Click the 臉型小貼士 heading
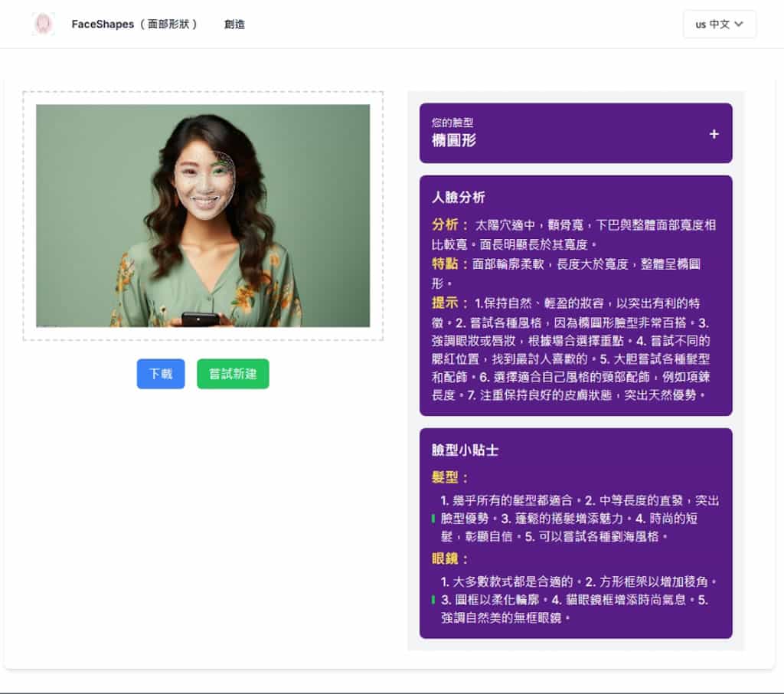Viewport: 784px width, 694px height. 465,450
